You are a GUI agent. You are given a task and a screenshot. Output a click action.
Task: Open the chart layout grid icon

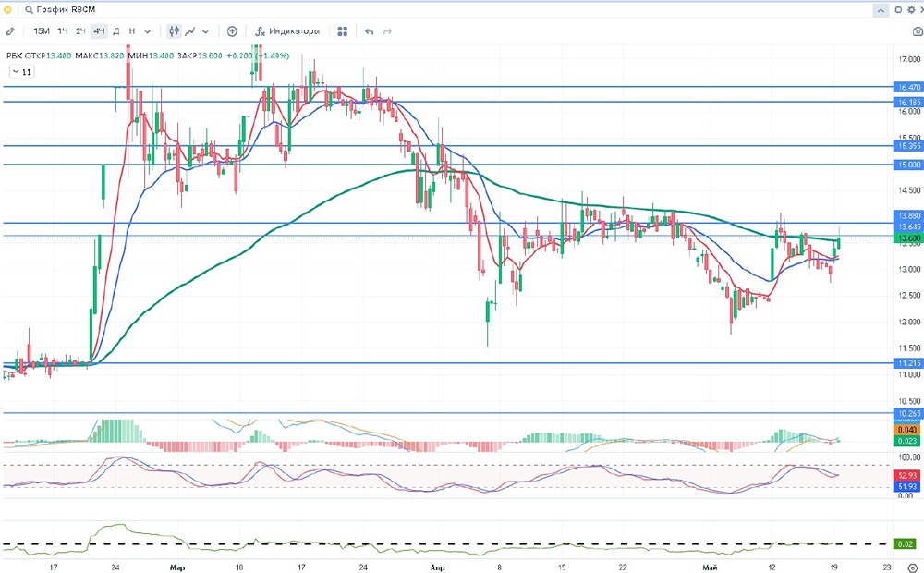pyautogui.click(x=343, y=31)
